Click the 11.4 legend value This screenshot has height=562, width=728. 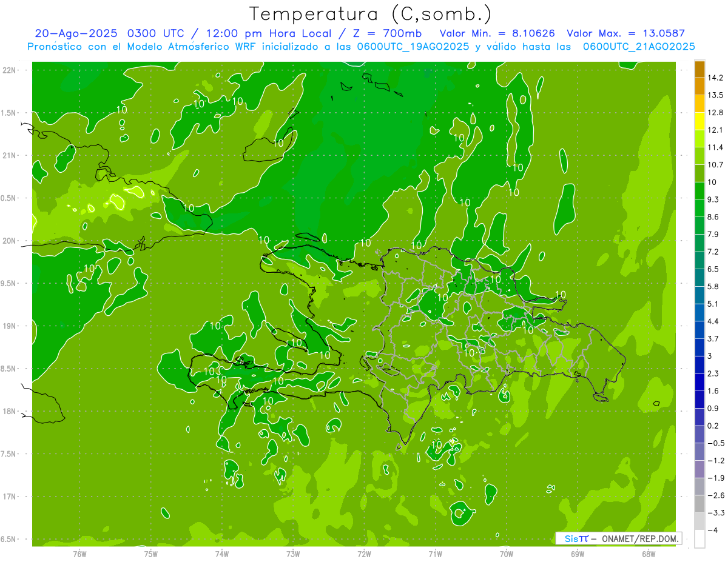[x=715, y=147]
